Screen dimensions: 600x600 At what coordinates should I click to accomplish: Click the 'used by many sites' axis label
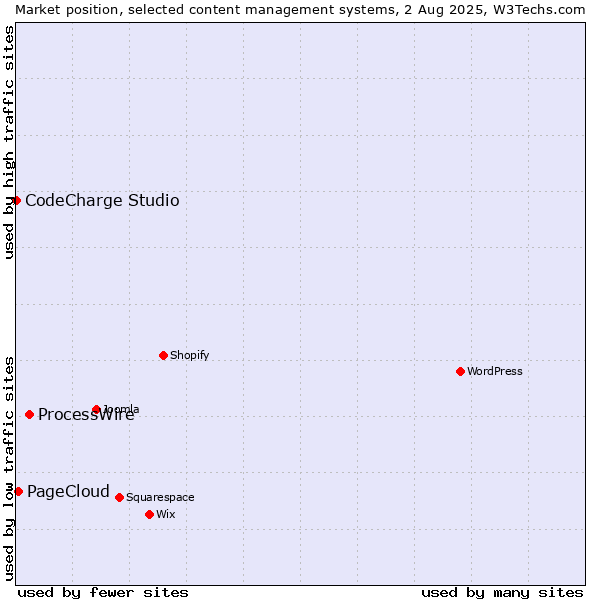(502, 593)
